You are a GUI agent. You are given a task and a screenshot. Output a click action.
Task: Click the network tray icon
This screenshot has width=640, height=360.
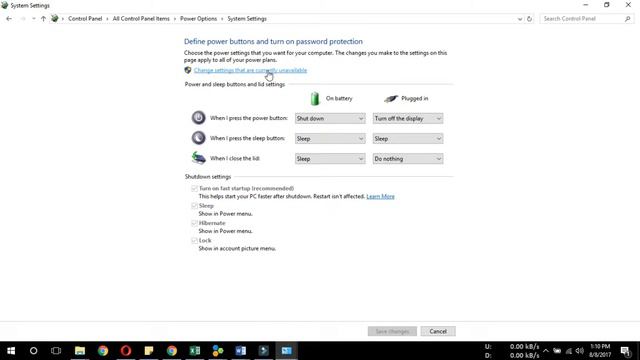coord(569,351)
